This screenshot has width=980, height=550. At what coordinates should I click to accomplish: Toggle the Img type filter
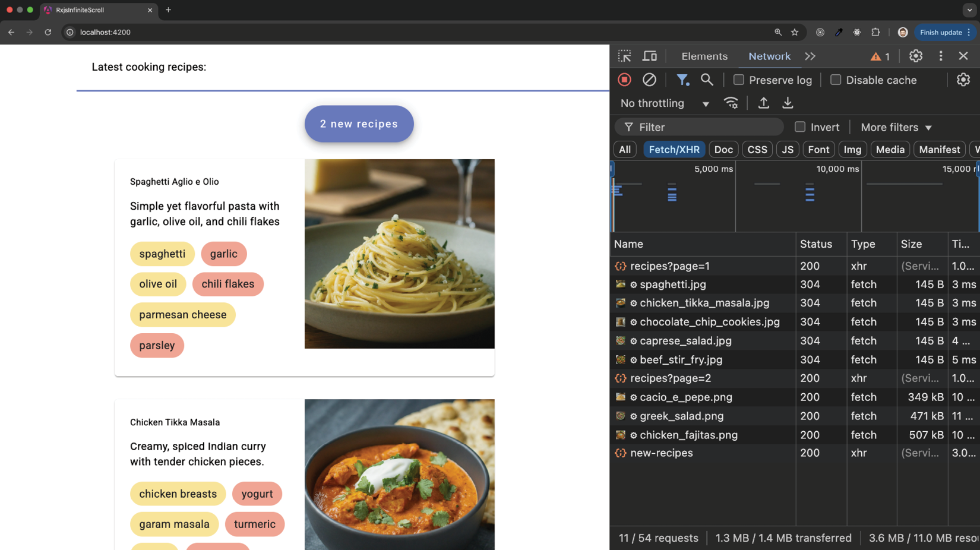pyautogui.click(x=852, y=149)
